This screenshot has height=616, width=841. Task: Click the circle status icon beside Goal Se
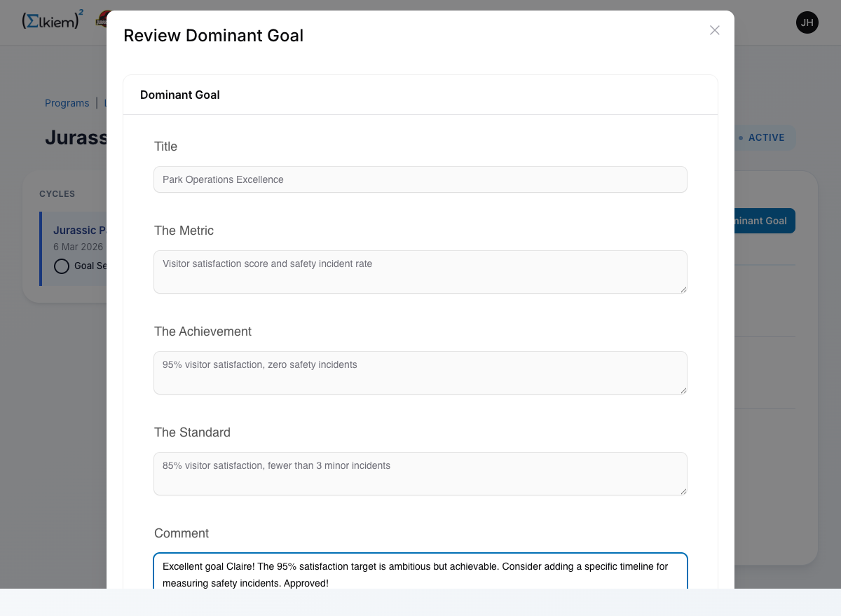coord(62,266)
